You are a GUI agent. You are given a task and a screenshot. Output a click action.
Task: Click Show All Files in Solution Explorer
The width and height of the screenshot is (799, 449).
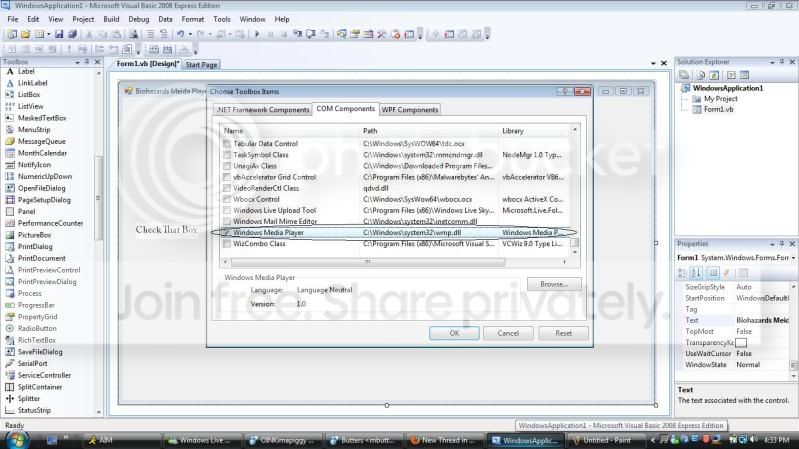701,75
